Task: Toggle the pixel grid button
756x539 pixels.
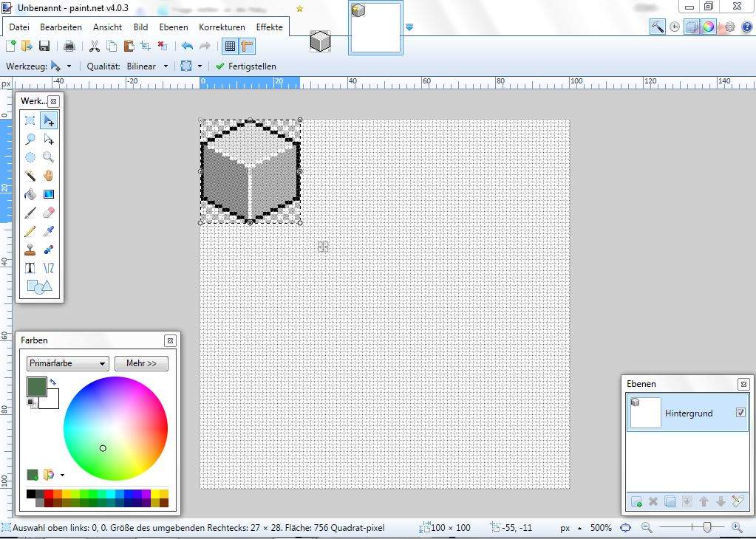Action: point(230,46)
